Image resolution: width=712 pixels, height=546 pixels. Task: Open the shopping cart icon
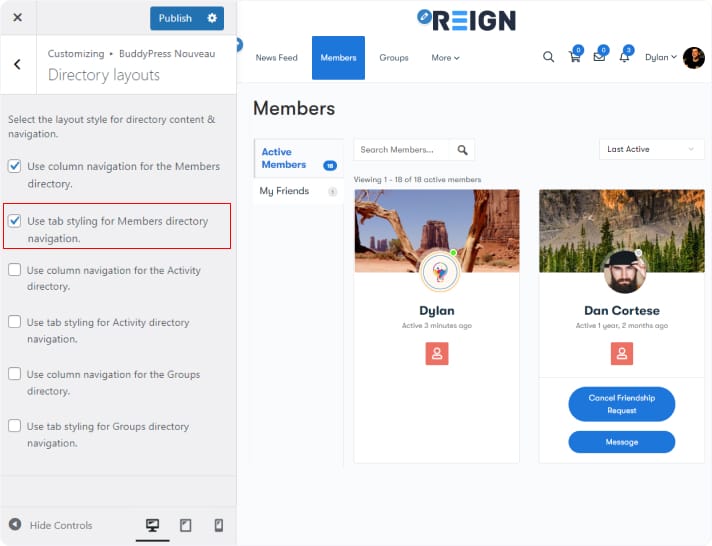pyautogui.click(x=575, y=57)
